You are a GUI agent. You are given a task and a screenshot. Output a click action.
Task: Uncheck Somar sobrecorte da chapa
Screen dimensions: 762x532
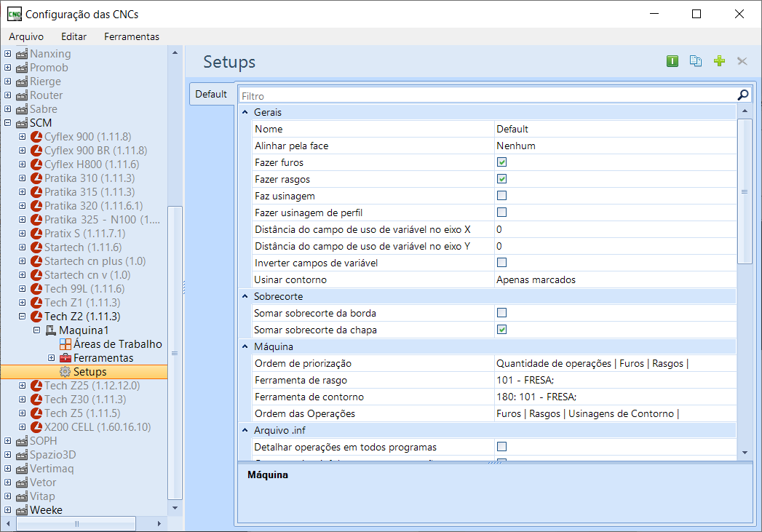point(502,330)
